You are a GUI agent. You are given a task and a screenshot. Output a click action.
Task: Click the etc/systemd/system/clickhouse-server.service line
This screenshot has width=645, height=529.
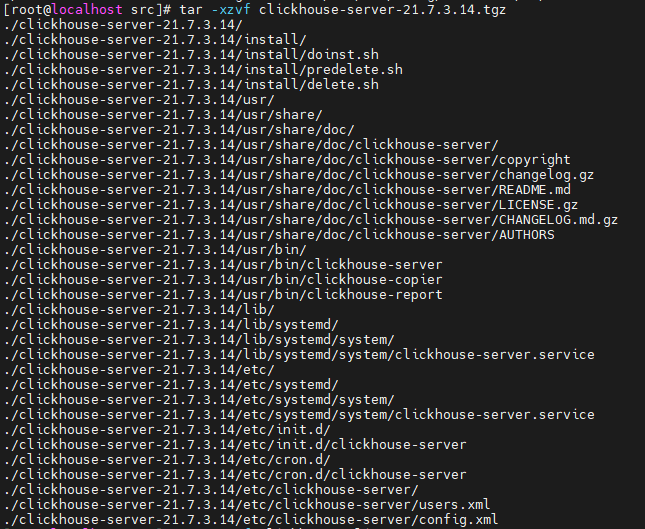click(x=300, y=414)
